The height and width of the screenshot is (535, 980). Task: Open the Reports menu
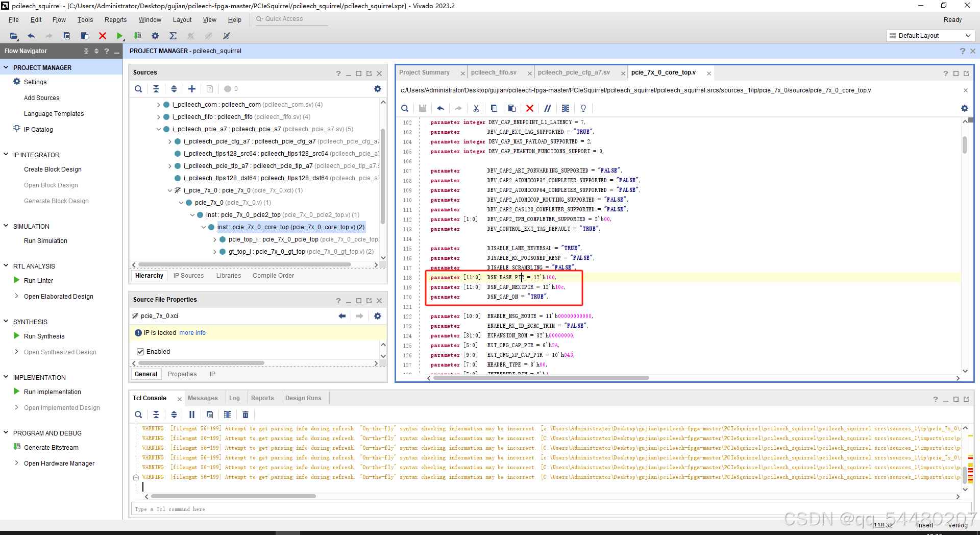115,20
